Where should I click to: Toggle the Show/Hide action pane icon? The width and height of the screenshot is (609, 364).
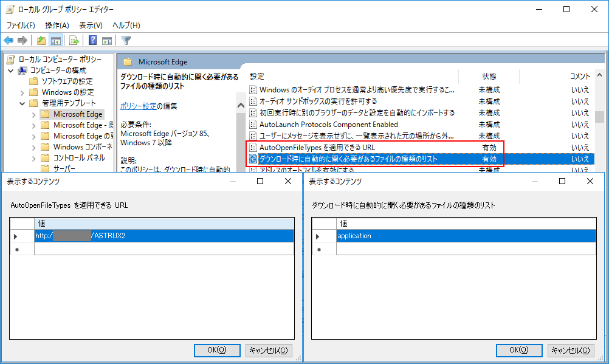[107, 40]
